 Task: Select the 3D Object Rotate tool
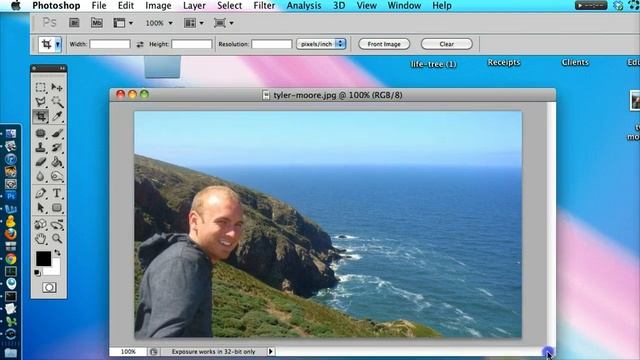pyautogui.click(x=40, y=224)
